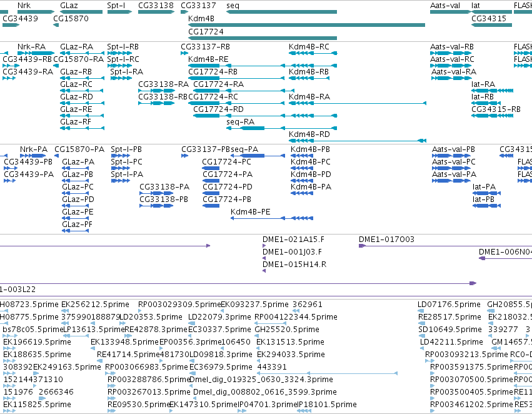The image size is (532, 414).
Task: Click the CG17724-RB transcript label
Action: (213, 72)
